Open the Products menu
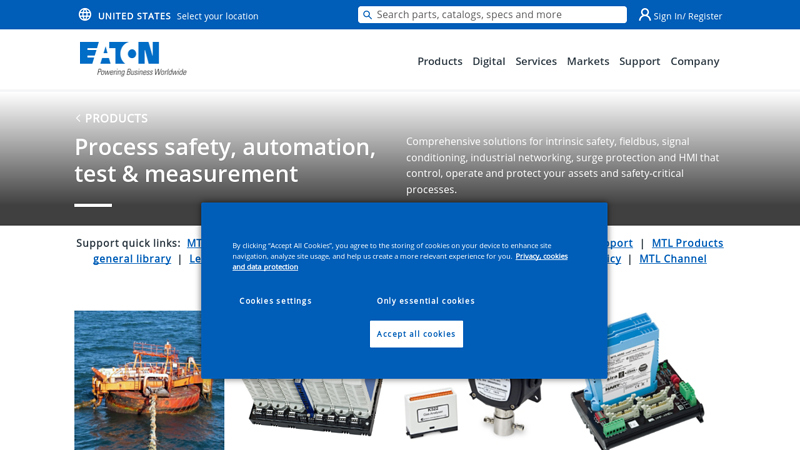The image size is (800, 450). [x=440, y=61]
